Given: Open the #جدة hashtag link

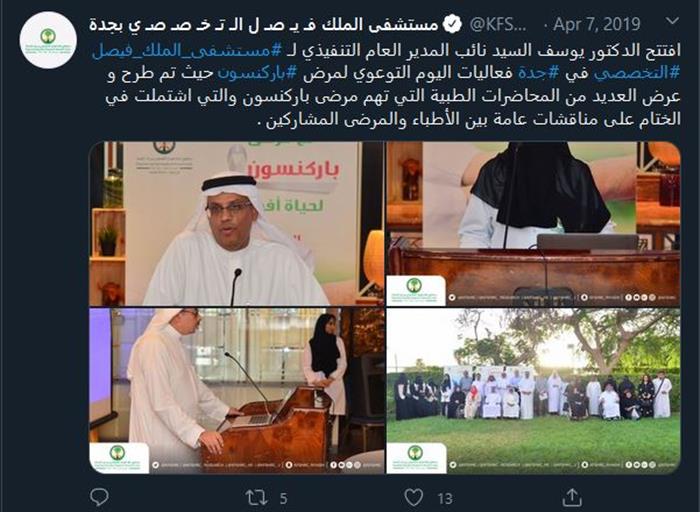Looking at the screenshot, I should click(531, 73).
